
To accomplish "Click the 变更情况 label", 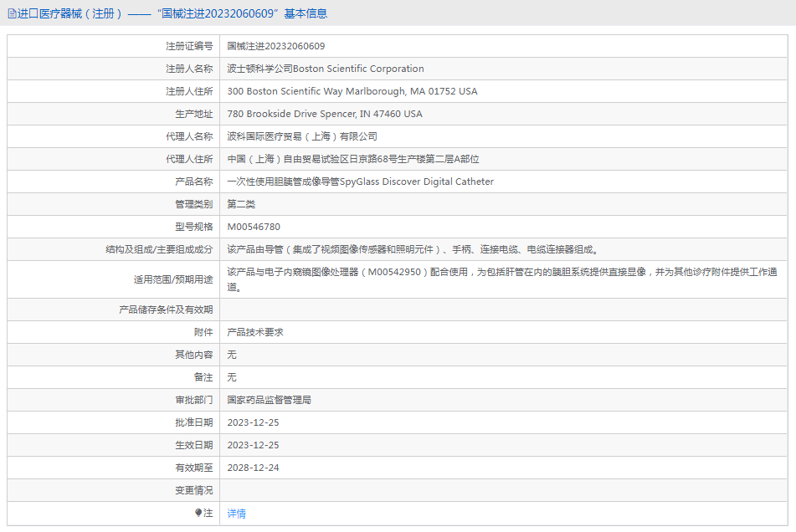I will (194, 490).
